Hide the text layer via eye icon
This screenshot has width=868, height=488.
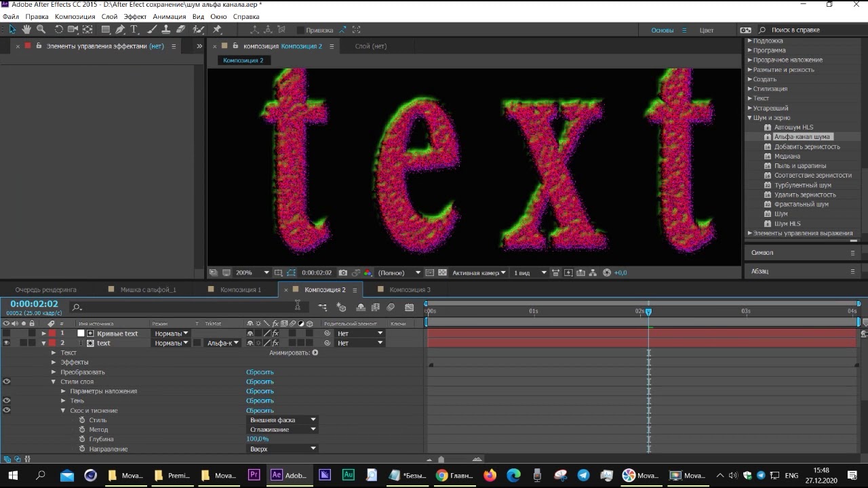click(x=6, y=343)
